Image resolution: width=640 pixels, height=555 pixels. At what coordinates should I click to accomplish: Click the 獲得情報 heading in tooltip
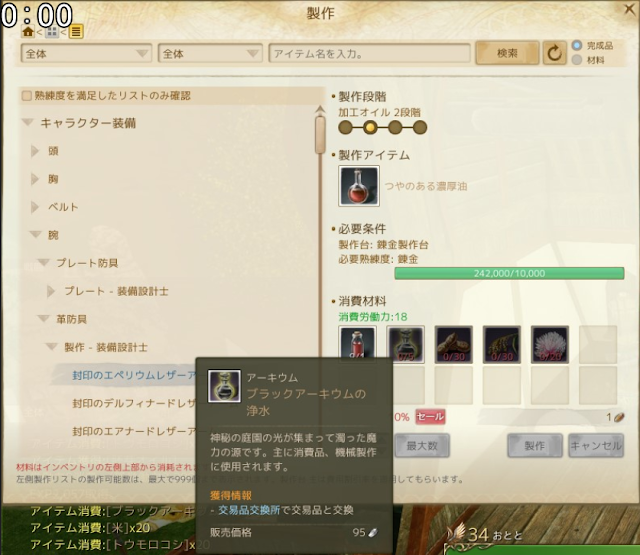231,495
